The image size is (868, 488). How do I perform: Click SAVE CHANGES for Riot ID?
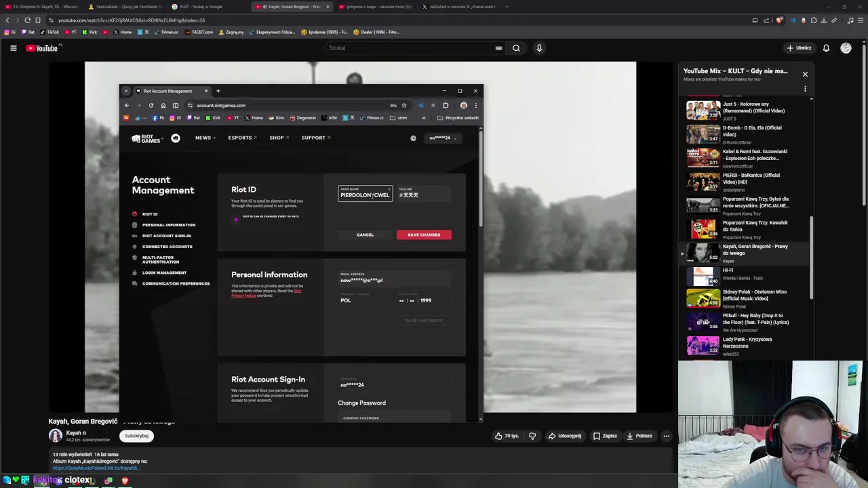coord(424,235)
